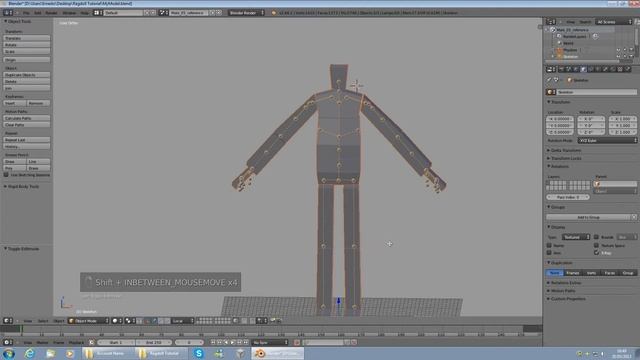Open the Textured display type dropdown
The image size is (640, 360).
click(576, 237)
